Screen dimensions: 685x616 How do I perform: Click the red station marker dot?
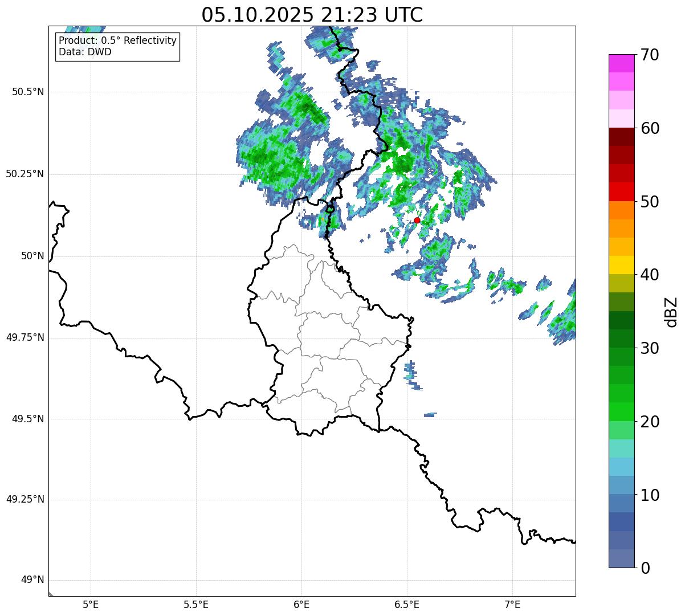417,220
